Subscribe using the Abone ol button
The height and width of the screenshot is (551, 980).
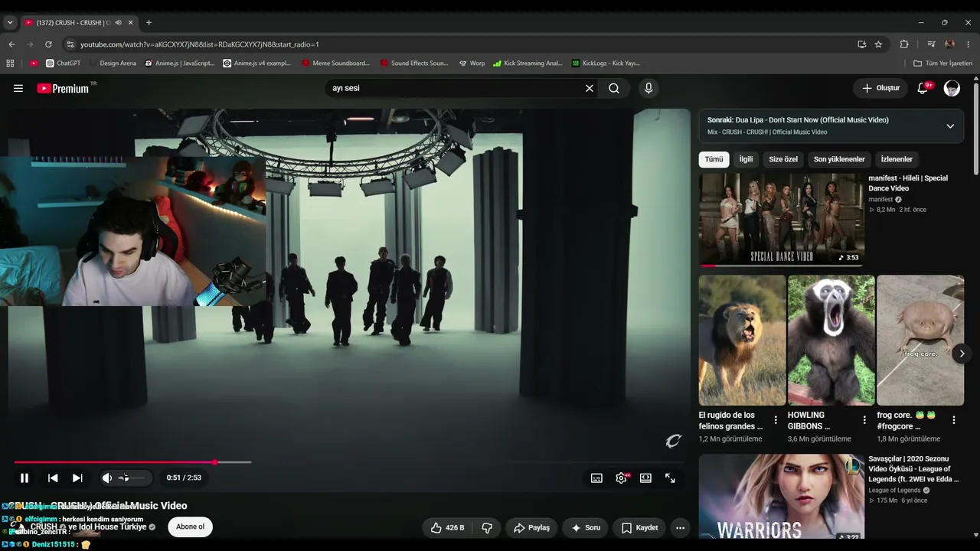click(x=191, y=527)
